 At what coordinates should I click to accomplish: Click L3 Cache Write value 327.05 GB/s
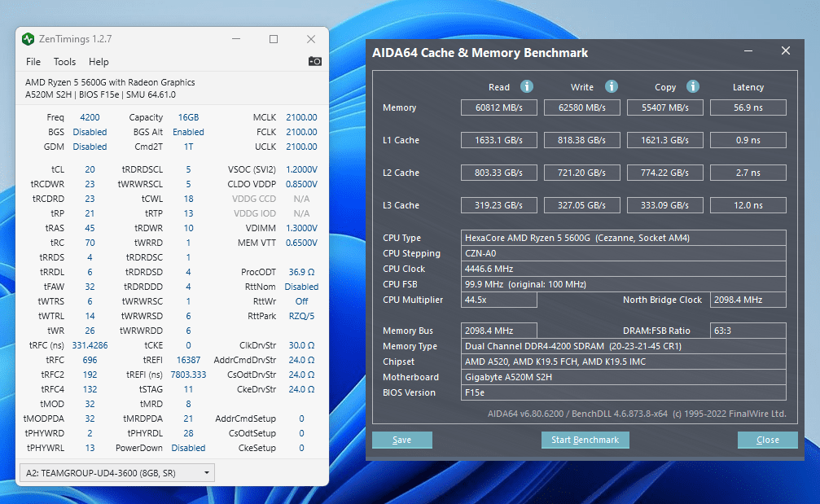[x=582, y=205]
